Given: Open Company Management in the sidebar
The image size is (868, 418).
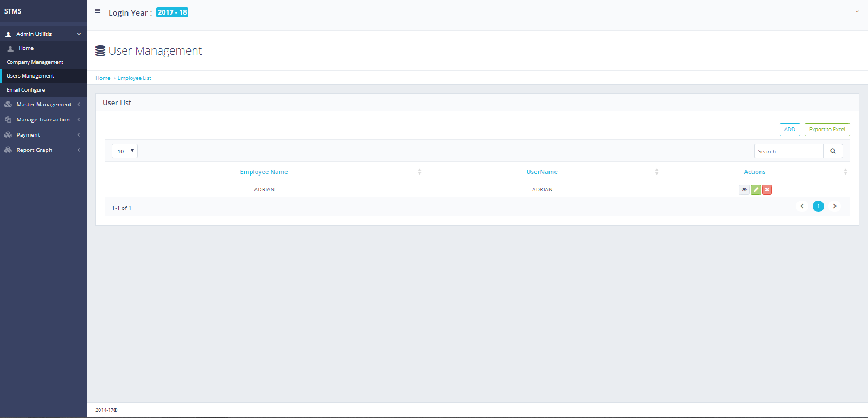Looking at the screenshot, I should 35,62.
